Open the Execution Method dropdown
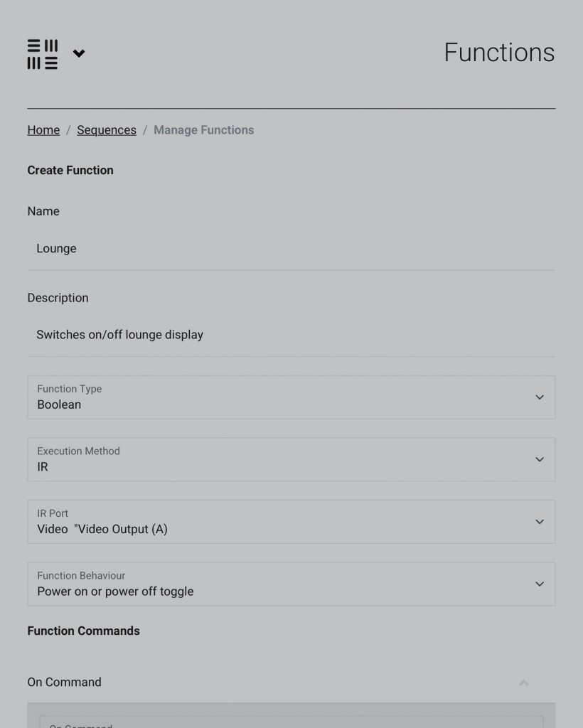Screen dimensions: 583x728 (x=291, y=460)
